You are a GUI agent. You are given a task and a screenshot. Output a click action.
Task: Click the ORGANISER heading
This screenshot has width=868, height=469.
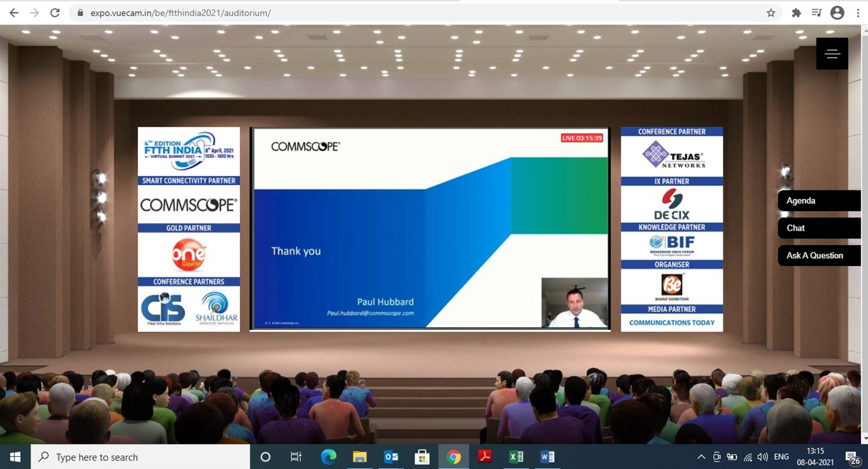pos(672,264)
